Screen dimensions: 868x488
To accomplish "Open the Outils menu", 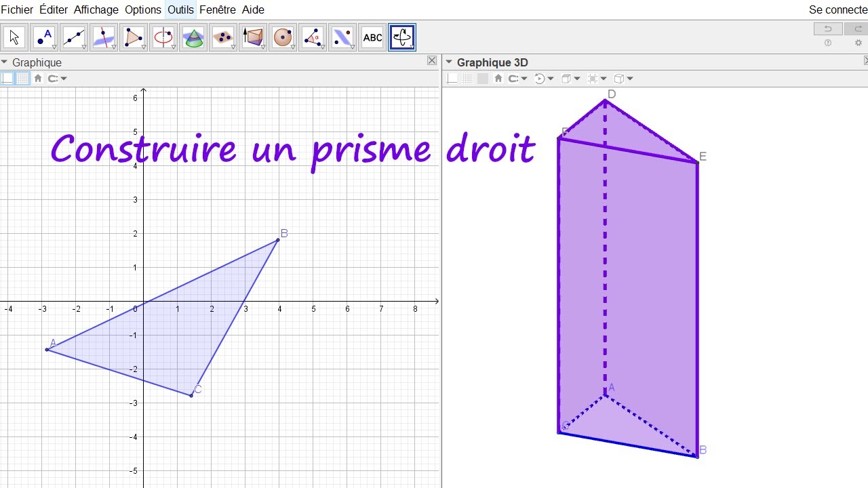I will [181, 9].
